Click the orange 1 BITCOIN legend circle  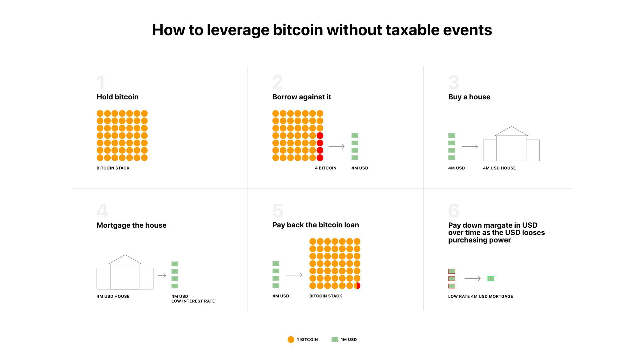291,339
